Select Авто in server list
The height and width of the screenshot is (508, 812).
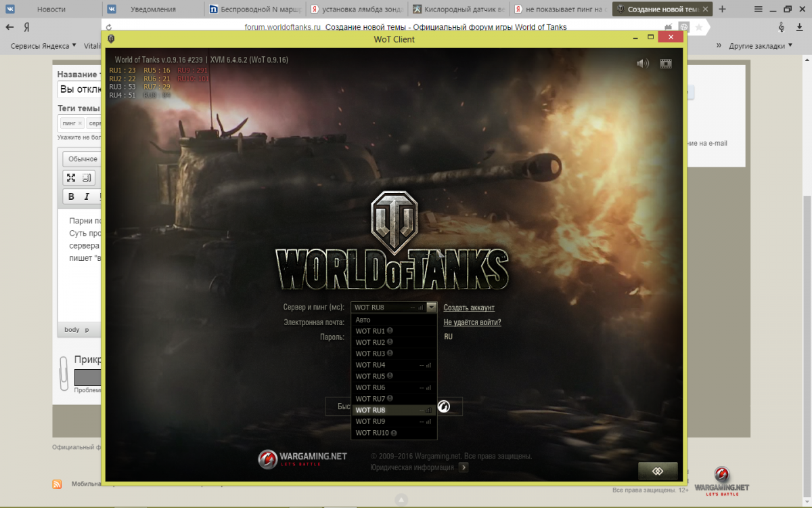point(394,320)
